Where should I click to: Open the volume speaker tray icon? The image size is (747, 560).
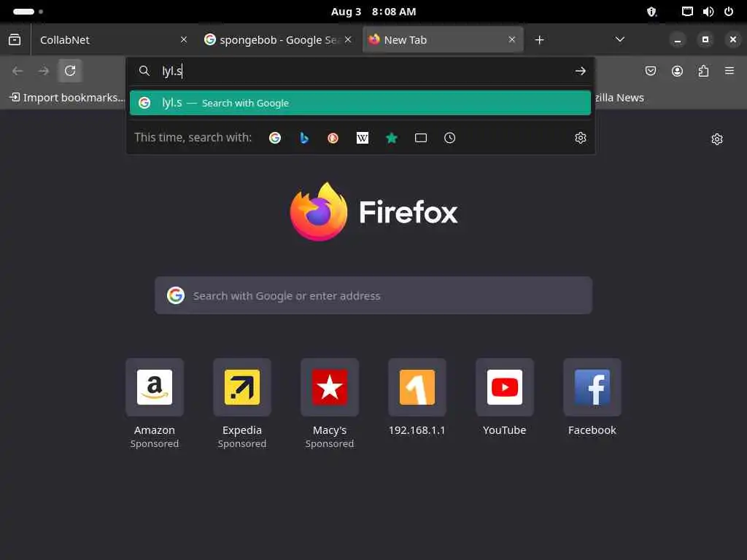pyautogui.click(x=708, y=12)
